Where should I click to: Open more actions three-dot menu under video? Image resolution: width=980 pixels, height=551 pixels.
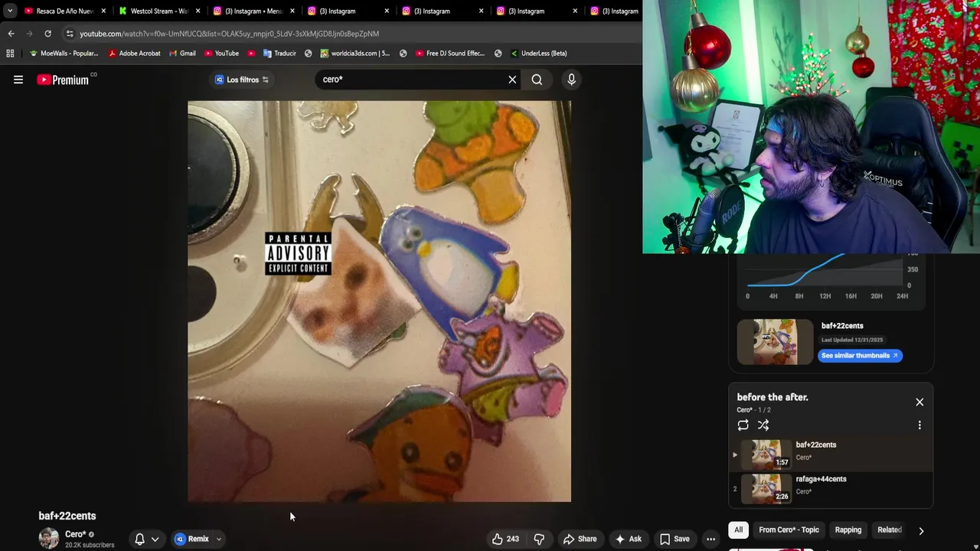pos(710,539)
